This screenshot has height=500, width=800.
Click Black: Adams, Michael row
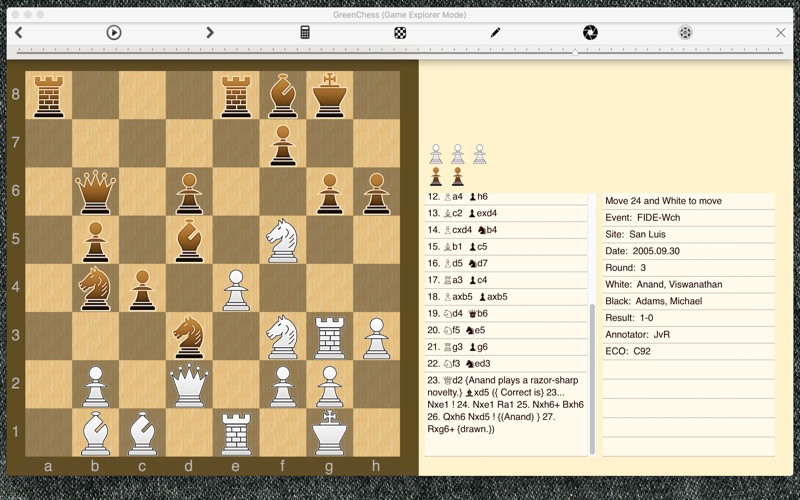click(688, 302)
